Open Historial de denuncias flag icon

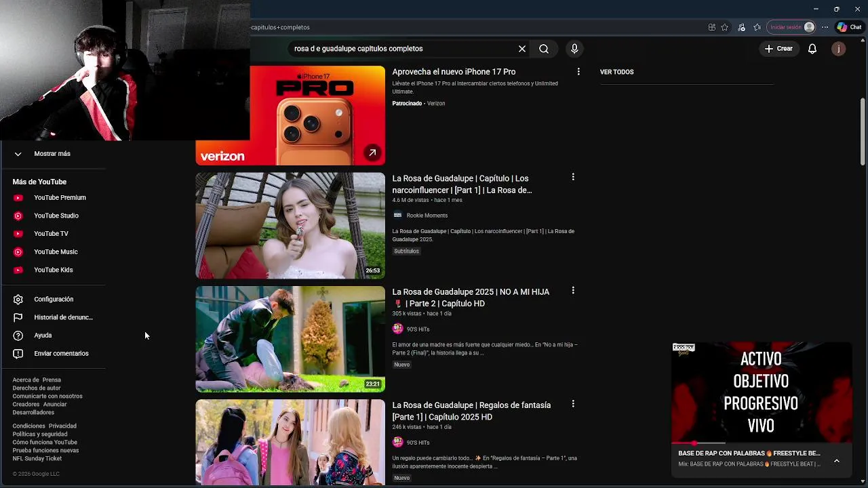pos(18,317)
